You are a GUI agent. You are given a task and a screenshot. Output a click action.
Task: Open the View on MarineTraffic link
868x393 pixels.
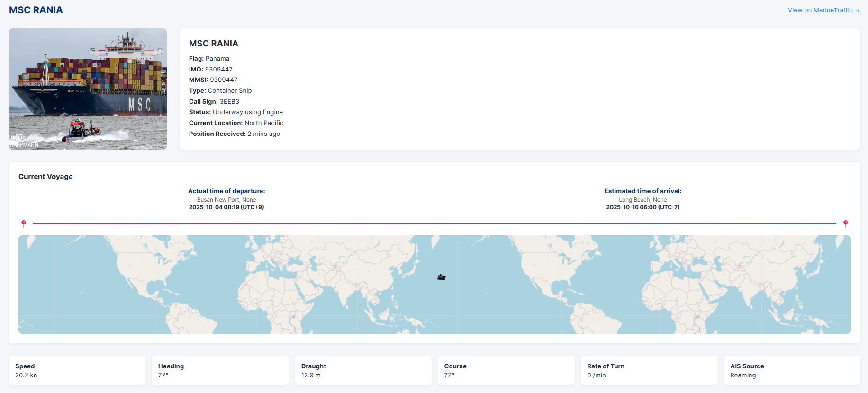tap(823, 10)
